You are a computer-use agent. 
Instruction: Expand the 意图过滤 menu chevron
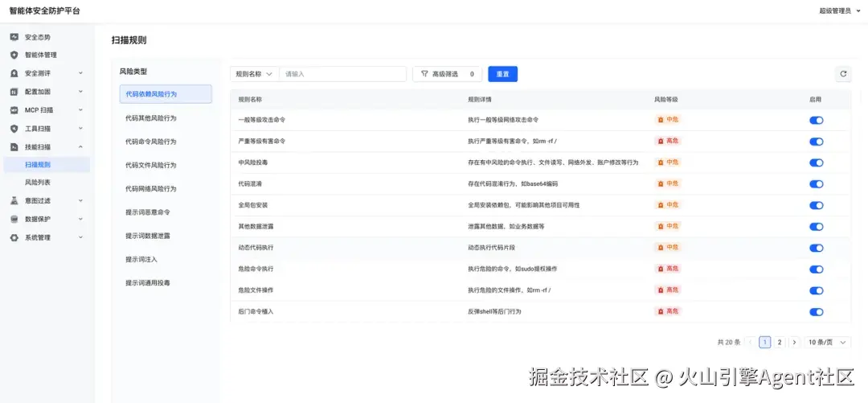80,200
